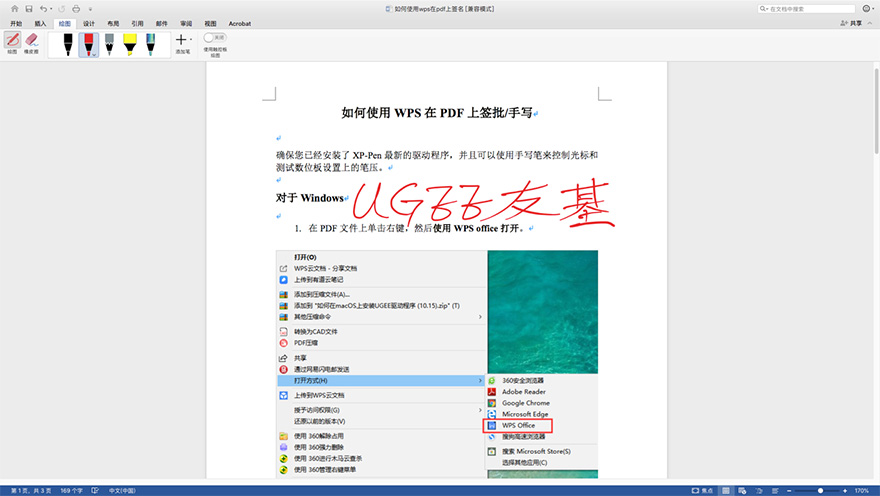Click the Home icon in quick access toolbar
This screenshot has height=496, width=880.
click(15, 9)
